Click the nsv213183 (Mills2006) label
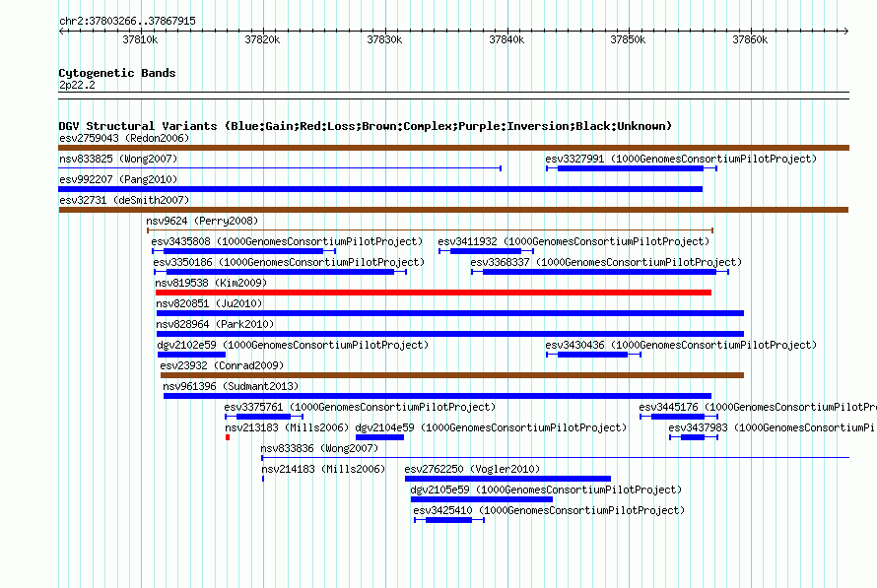 coord(287,427)
